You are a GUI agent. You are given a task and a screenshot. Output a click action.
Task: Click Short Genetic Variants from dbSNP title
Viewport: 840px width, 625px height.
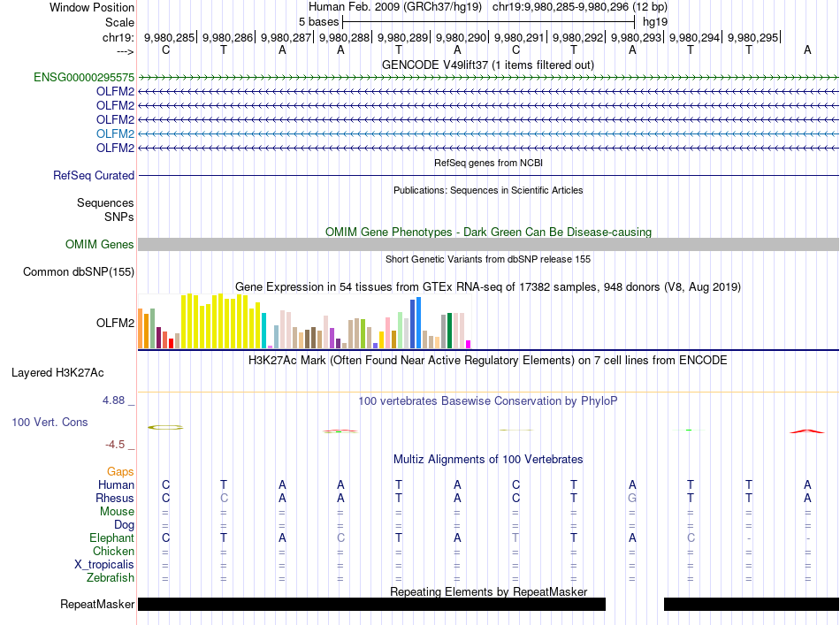(488, 259)
